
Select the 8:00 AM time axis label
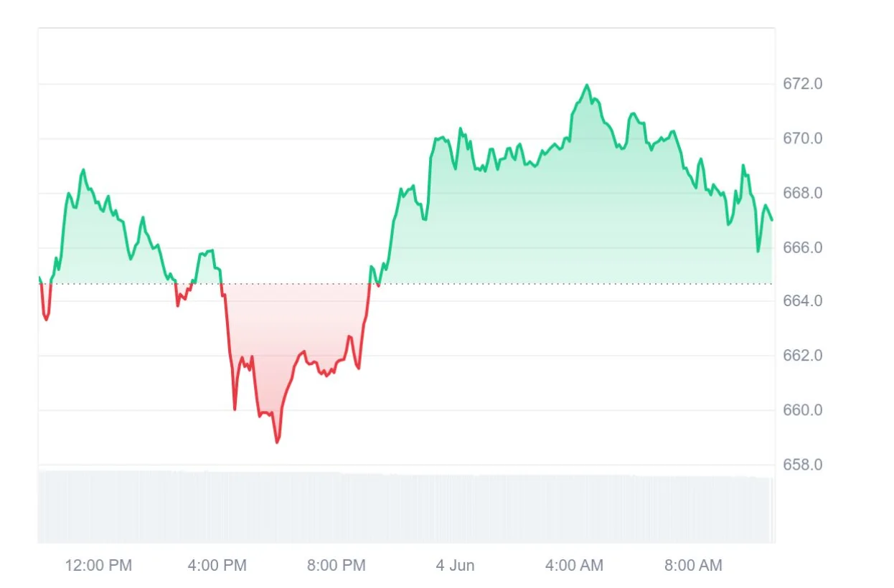point(693,565)
